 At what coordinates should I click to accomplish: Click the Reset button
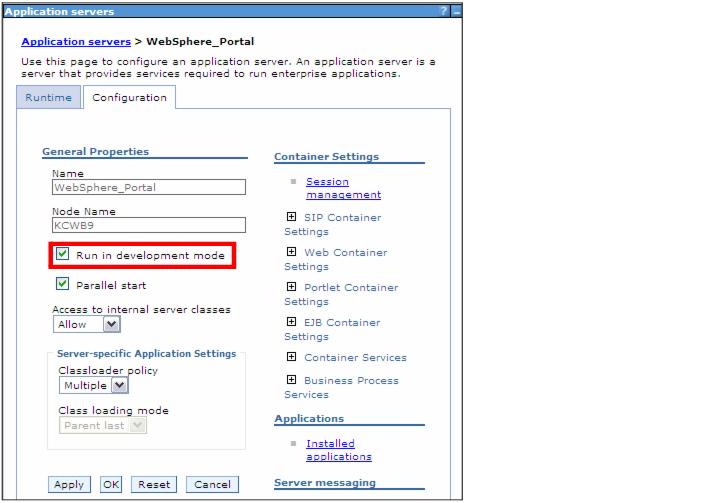click(x=154, y=484)
